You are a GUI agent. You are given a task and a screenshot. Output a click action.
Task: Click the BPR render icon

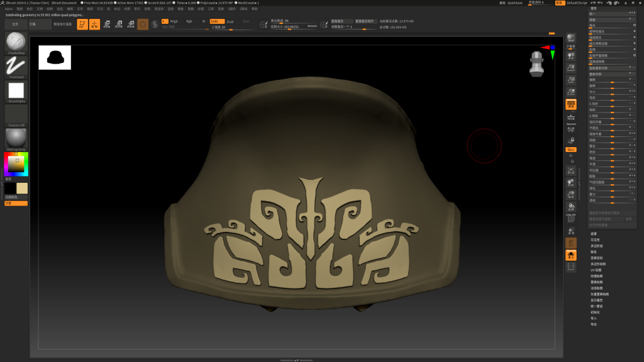click(571, 38)
